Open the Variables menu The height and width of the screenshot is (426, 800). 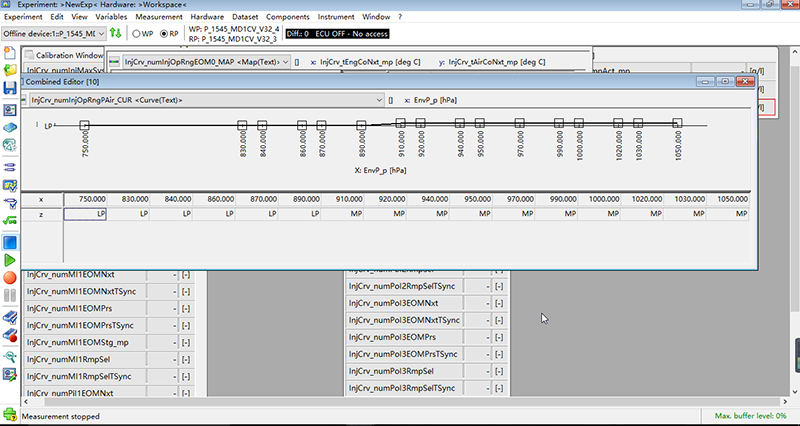pyautogui.click(x=111, y=17)
